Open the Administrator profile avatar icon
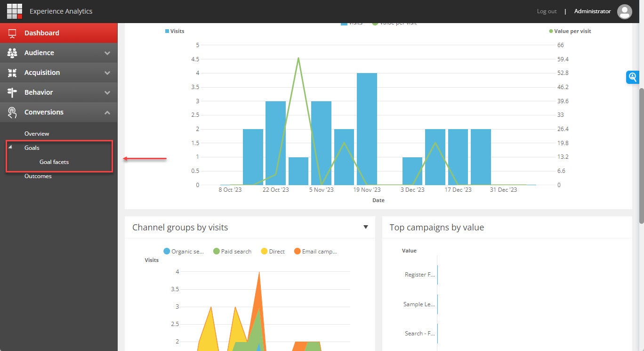This screenshot has height=351, width=644. (625, 11)
